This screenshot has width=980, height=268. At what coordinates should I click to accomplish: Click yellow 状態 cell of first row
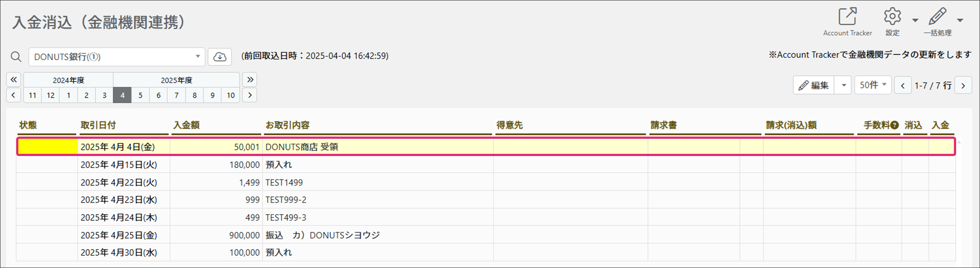coord(47,147)
